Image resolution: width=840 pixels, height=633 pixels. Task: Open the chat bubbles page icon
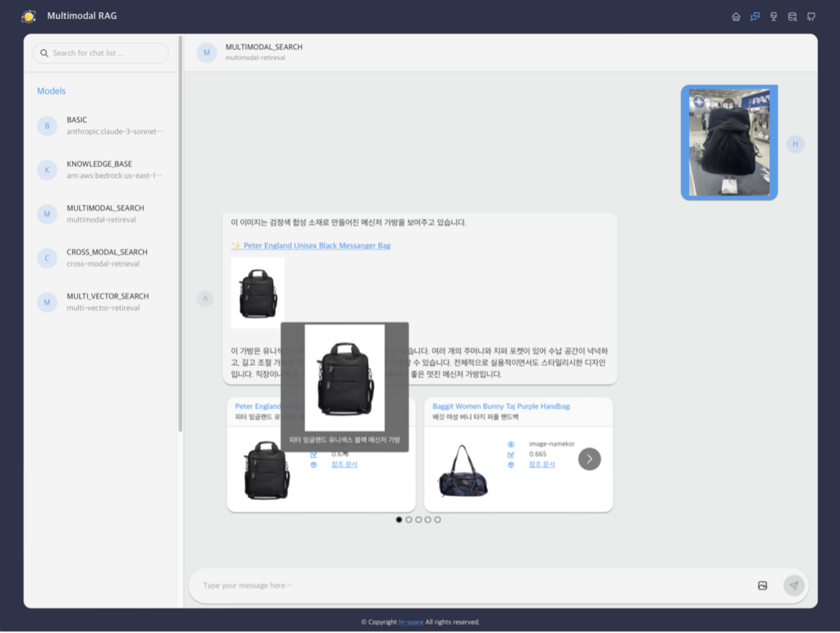coord(755,16)
